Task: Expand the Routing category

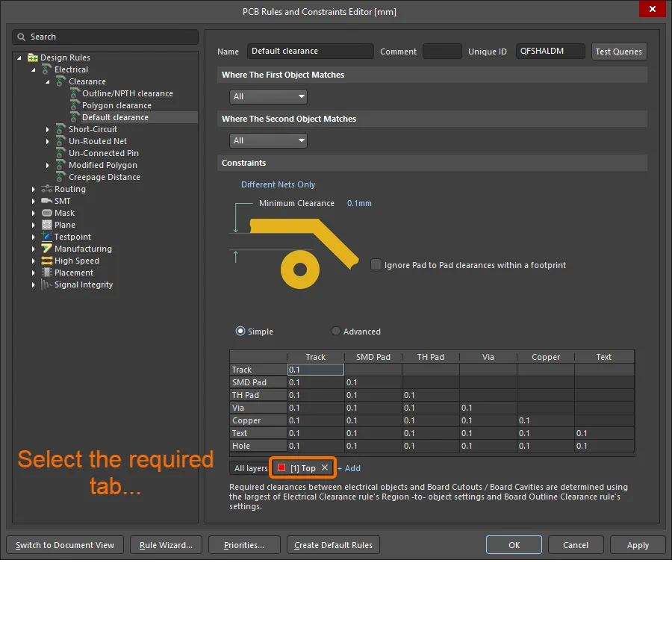Action: click(x=34, y=189)
